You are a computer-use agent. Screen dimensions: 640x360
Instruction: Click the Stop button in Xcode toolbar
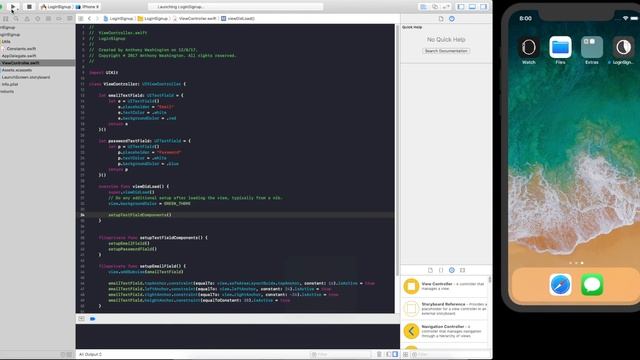[29, 7]
